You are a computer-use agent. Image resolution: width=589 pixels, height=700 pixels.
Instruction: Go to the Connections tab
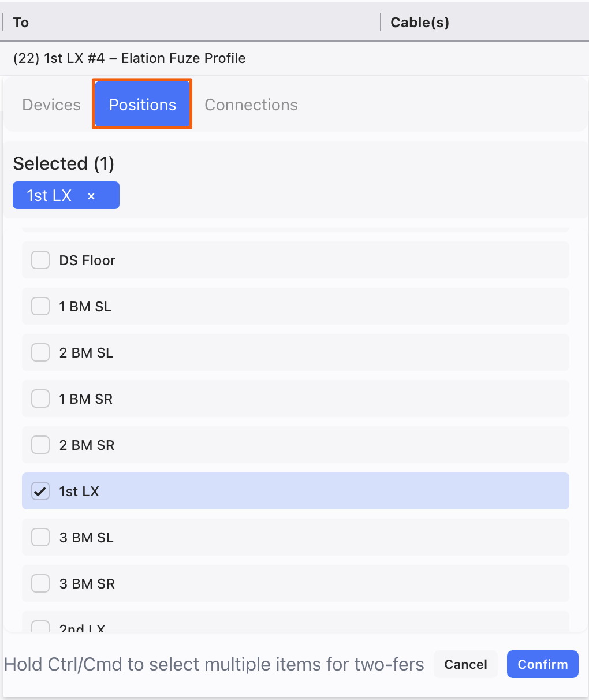click(251, 105)
